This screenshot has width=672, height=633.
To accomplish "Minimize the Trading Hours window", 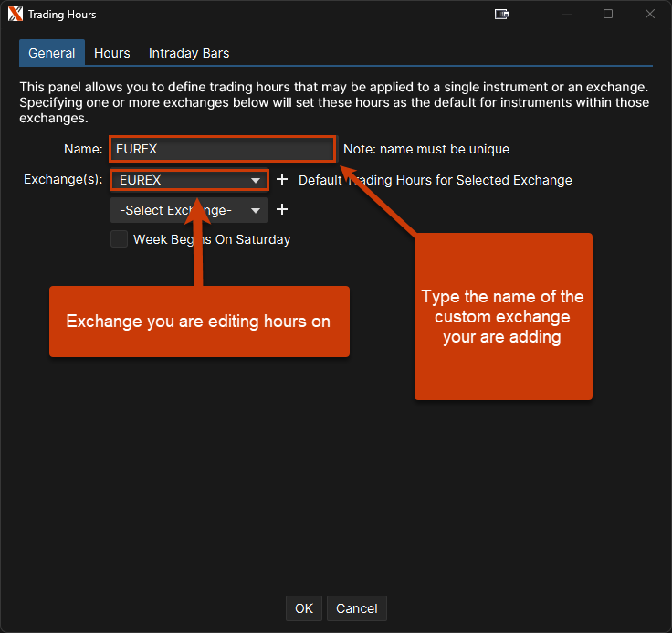I will [x=566, y=15].
